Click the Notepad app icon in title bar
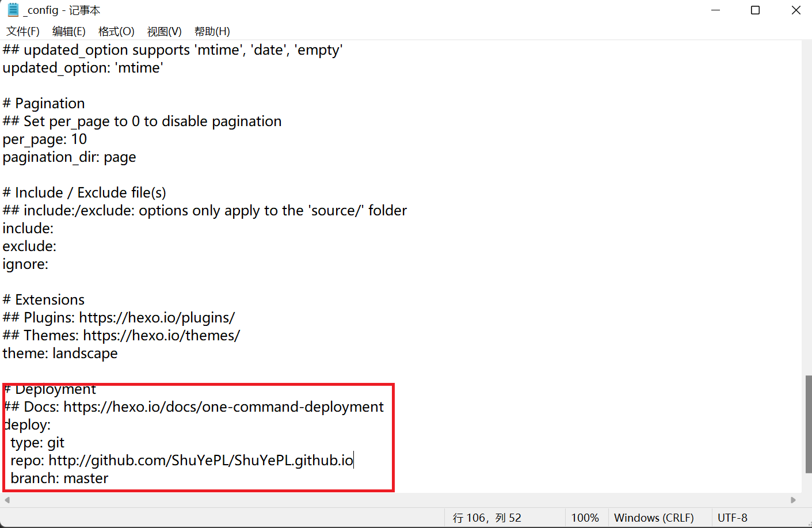Viewport: 812px width, 528px height. [x=13, y=10]
